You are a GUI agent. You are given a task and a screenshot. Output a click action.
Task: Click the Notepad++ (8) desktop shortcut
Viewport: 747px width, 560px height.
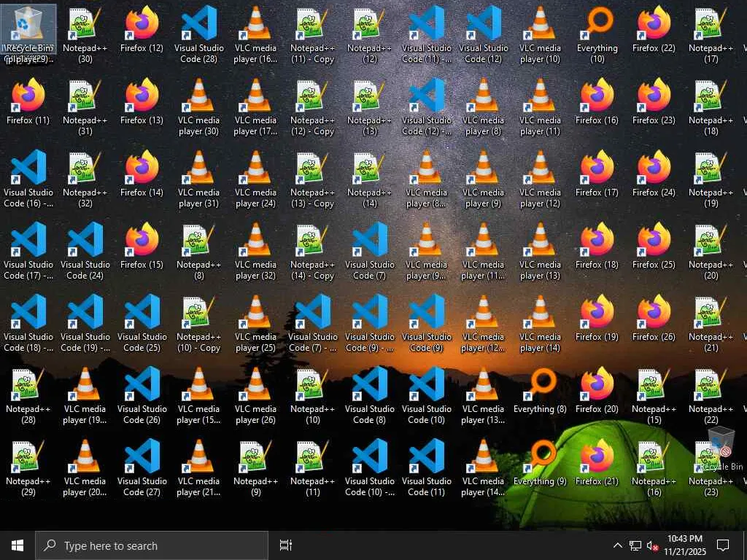(x=198, y=252)
